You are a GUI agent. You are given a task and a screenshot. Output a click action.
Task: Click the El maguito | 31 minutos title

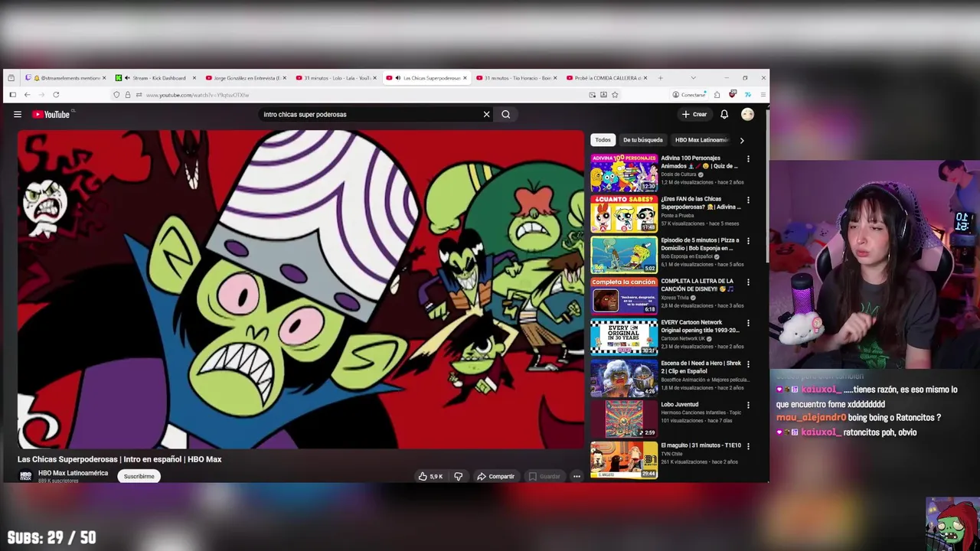[701, 445]
